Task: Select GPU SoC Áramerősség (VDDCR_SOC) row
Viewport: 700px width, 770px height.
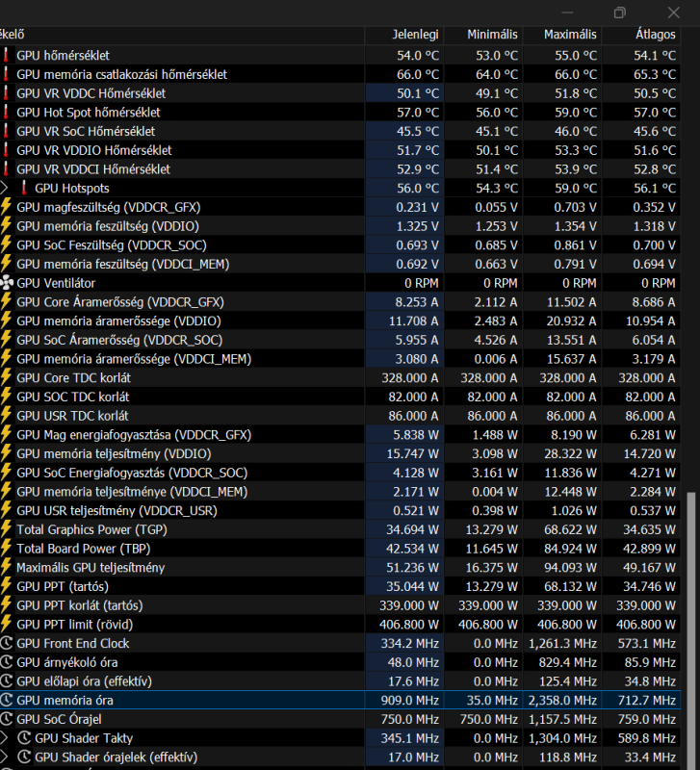Action: coord(340,340)
